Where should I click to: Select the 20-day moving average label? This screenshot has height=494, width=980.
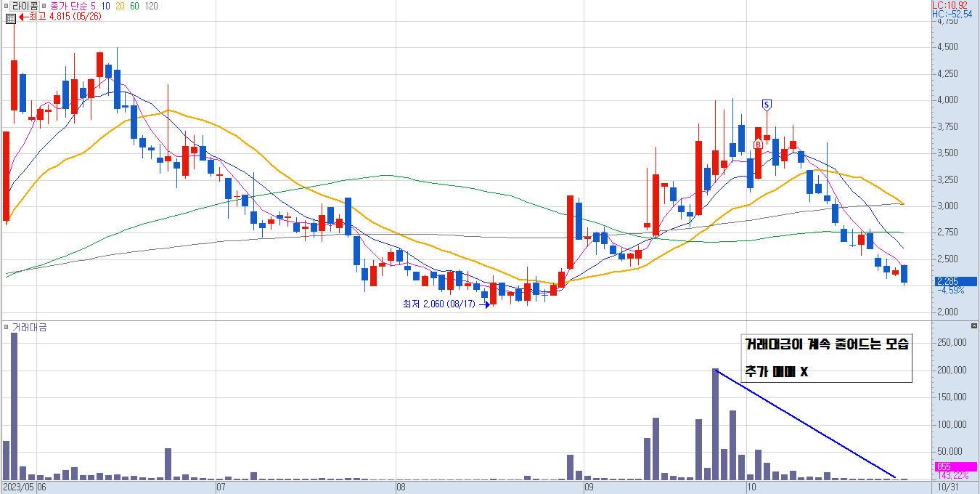click(121, 6)
